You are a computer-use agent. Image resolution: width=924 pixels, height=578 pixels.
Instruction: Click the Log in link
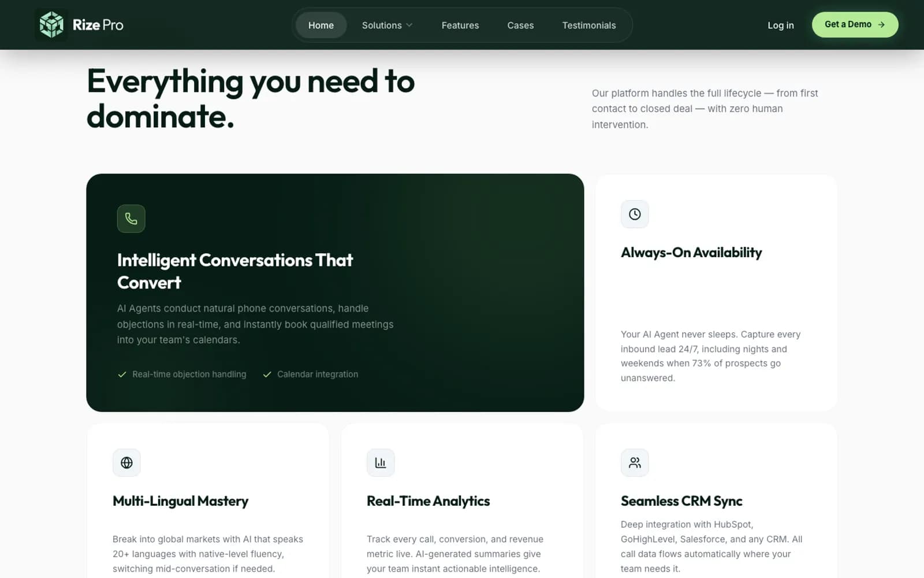tap(781, 25)
